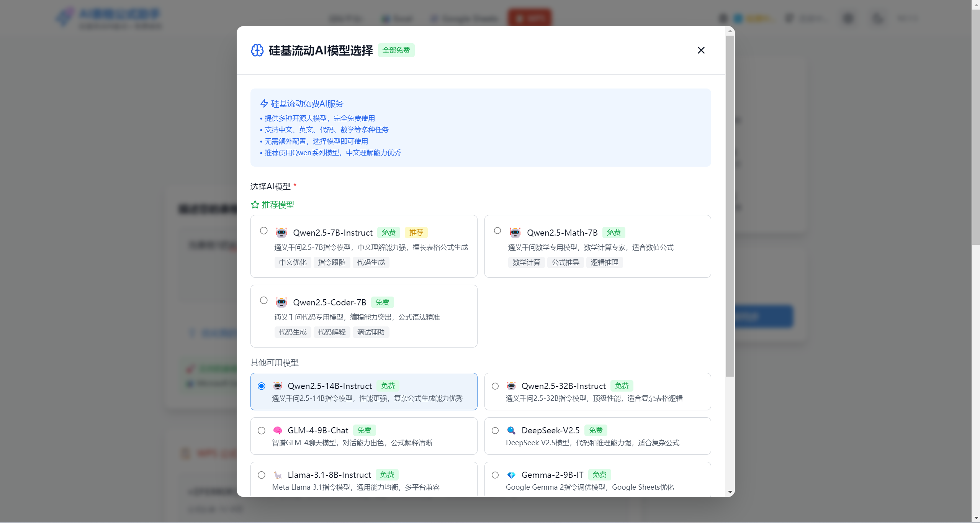Select the Qwen2.5-32B-Instruct radio button
Screen dimensions: 980x523
(x=495, y=386)
